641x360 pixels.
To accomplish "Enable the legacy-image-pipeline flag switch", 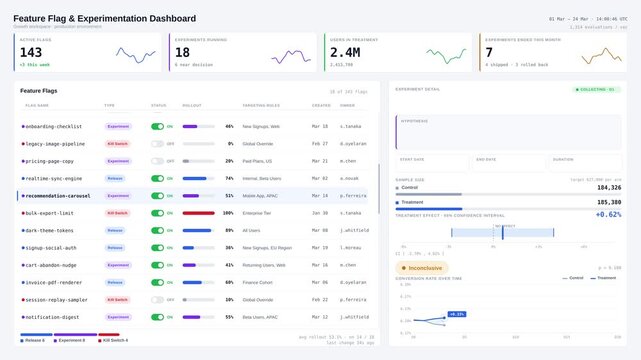I will (x=157, y=144).
